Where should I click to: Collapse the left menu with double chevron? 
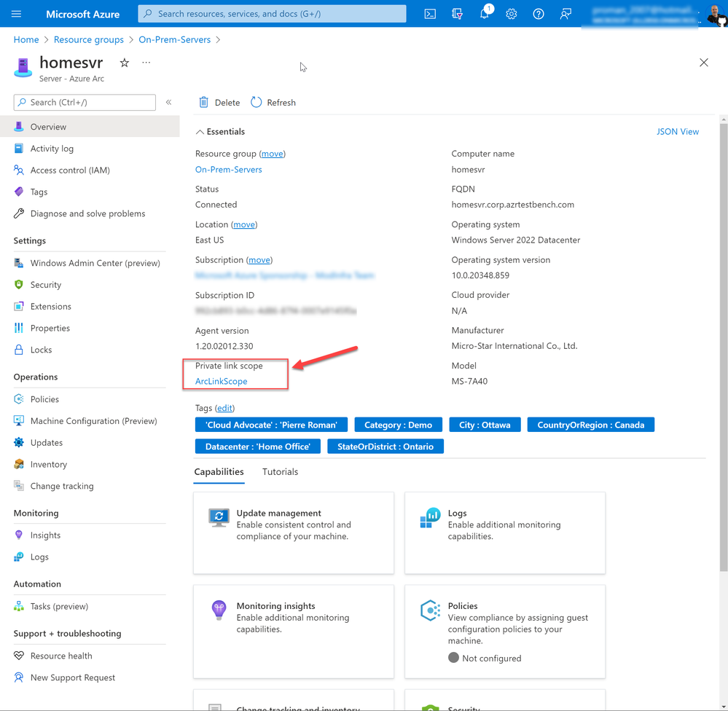click(x=168, y=102)
